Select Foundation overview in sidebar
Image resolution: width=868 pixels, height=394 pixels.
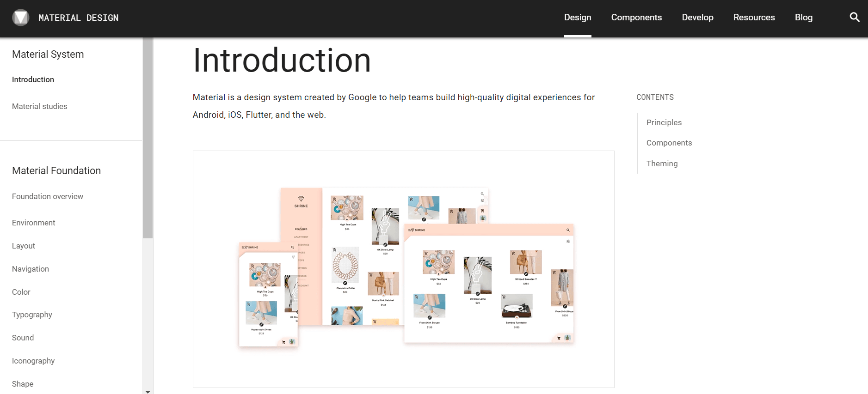coord(48,196)
